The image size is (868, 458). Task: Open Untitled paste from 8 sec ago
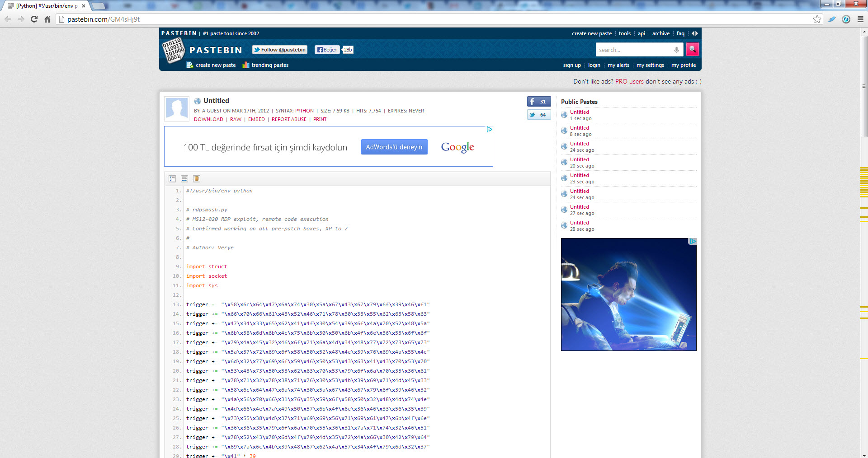580,128
